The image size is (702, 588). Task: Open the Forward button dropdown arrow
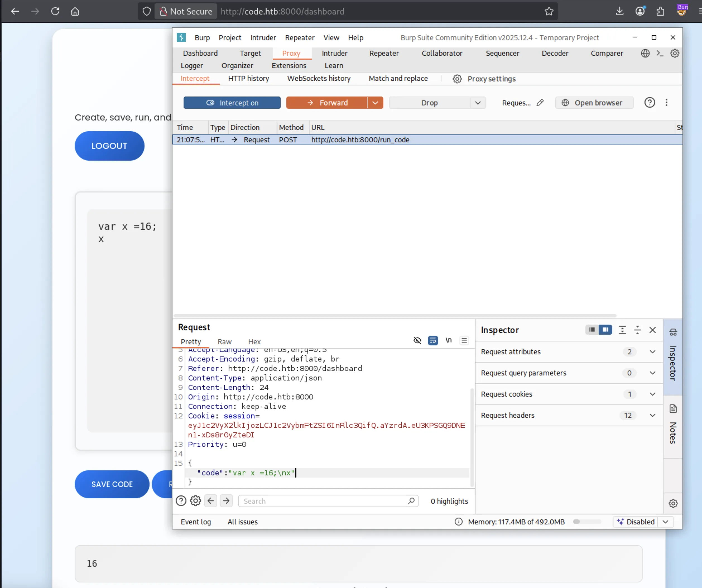(375, 103)
